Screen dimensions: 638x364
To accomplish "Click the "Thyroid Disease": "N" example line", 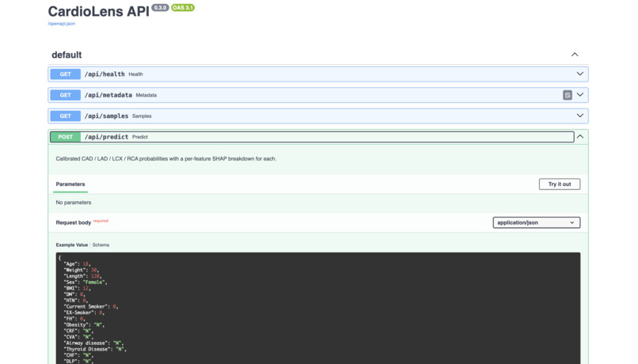I will pos(95,349).
